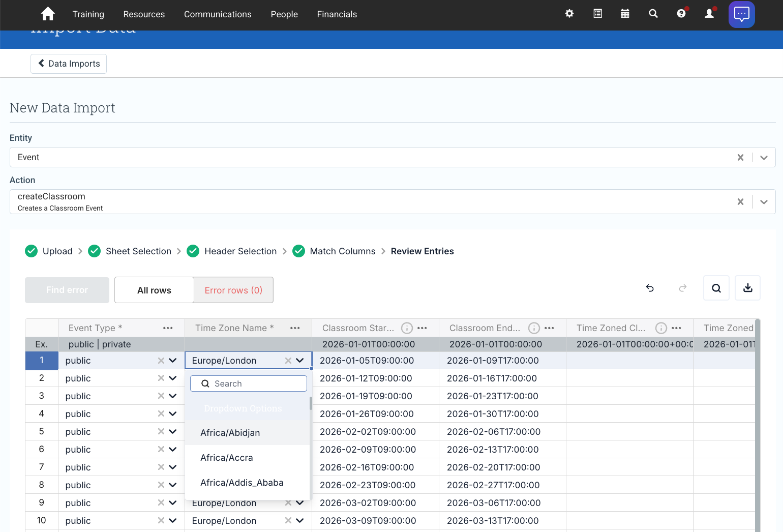Show info for Time Zoned Cl... column
Screen dimensions: 783x532
click(661, 328)
